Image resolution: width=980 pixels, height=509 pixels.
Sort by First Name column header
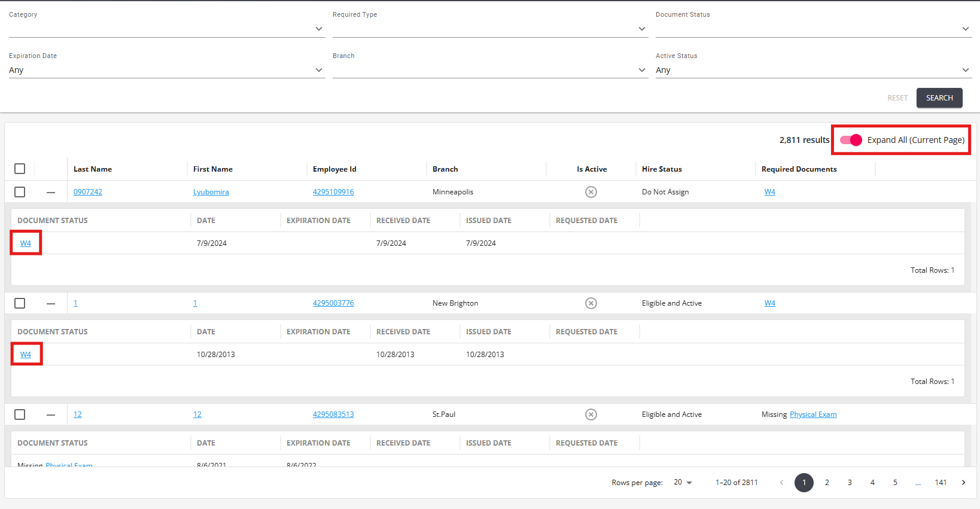(213, 169)
